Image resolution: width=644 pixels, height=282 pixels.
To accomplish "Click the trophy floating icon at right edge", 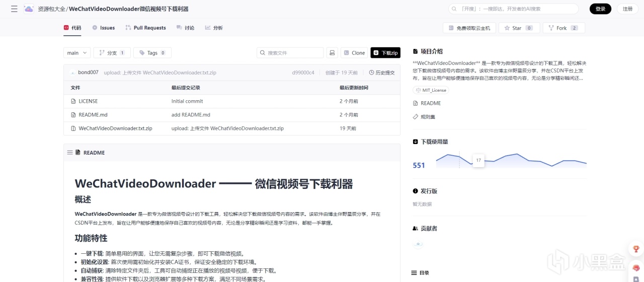I will click(636, 249).
